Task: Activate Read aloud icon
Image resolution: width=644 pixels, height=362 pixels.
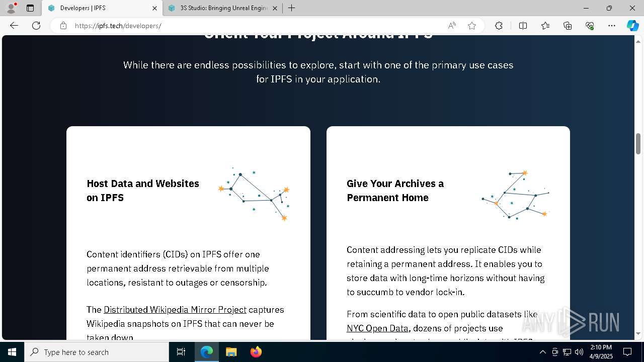Action: tap(452, 26)
